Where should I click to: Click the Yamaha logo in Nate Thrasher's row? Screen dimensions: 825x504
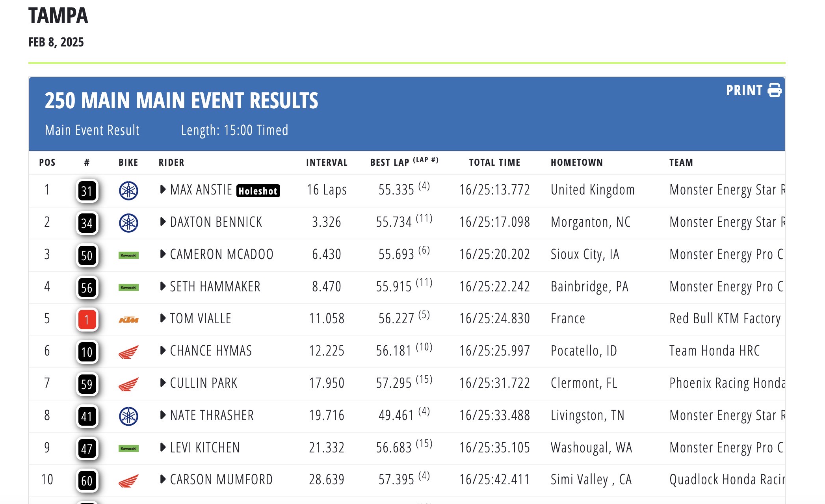point(128,416)
